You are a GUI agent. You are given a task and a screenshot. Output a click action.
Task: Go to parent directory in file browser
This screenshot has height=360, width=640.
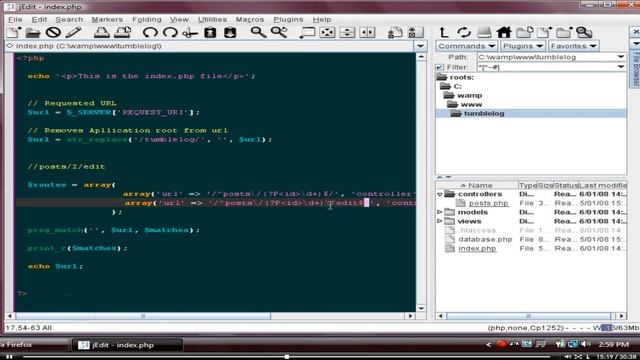pos(444,32)
